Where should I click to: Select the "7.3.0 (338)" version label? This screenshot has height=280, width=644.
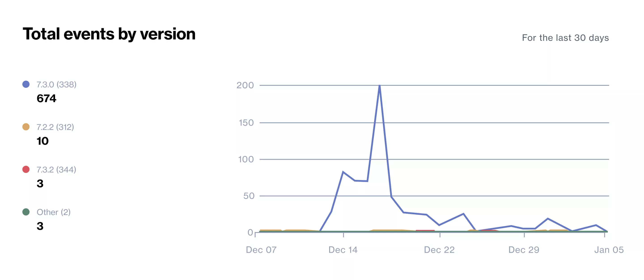click(57, 85)
